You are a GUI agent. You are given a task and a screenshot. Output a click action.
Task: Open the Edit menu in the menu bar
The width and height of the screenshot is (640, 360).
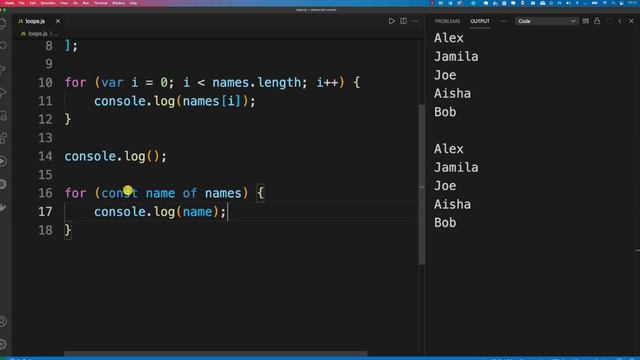point(33,3)
